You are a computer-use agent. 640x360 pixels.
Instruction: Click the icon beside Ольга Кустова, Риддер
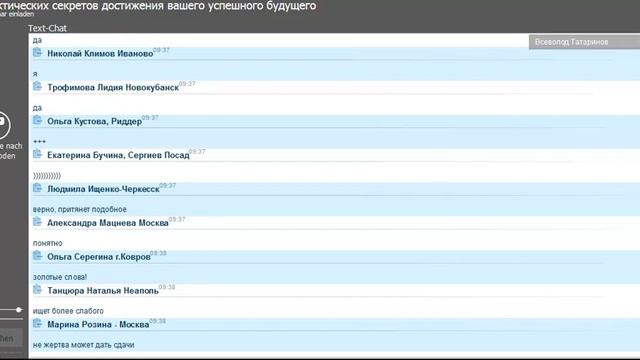point(38,120)
